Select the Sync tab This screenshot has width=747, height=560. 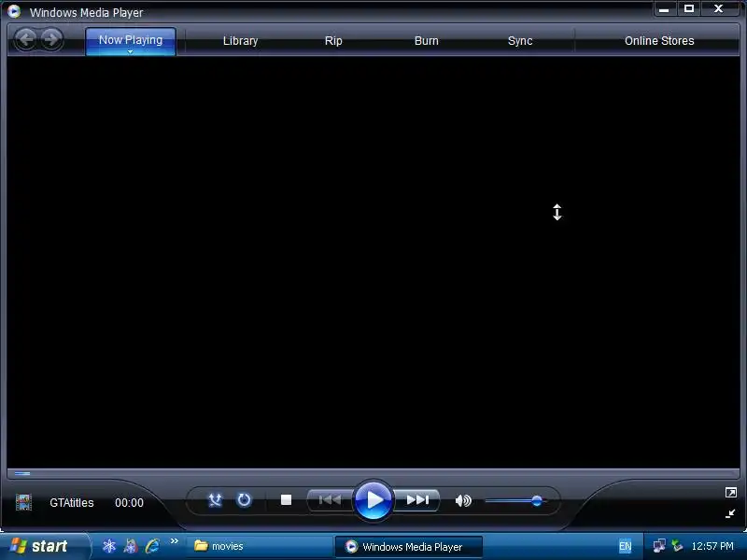[x=520, y=41]
